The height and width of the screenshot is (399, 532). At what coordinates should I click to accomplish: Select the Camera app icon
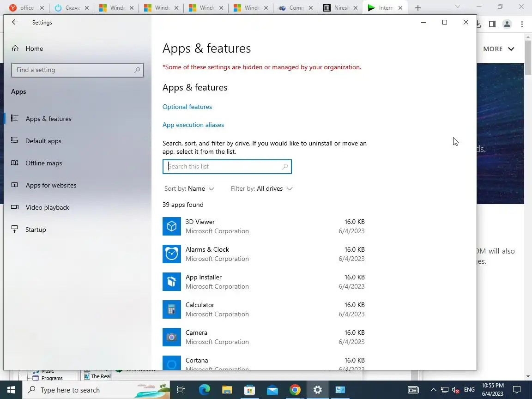click(172, 337)
